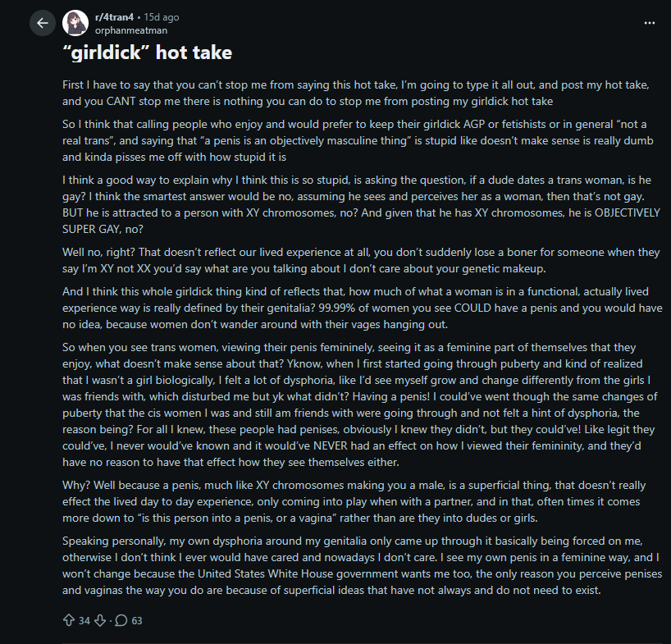Click the final paragraph starting "Speaking personally"

[363, 565]
